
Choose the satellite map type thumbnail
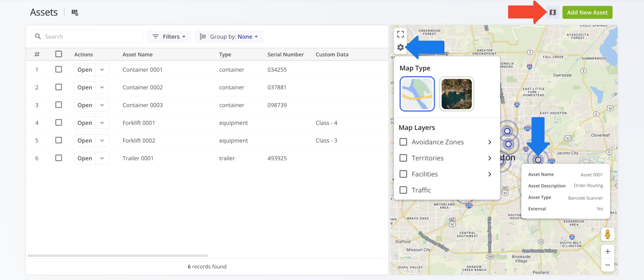point(456,94)
